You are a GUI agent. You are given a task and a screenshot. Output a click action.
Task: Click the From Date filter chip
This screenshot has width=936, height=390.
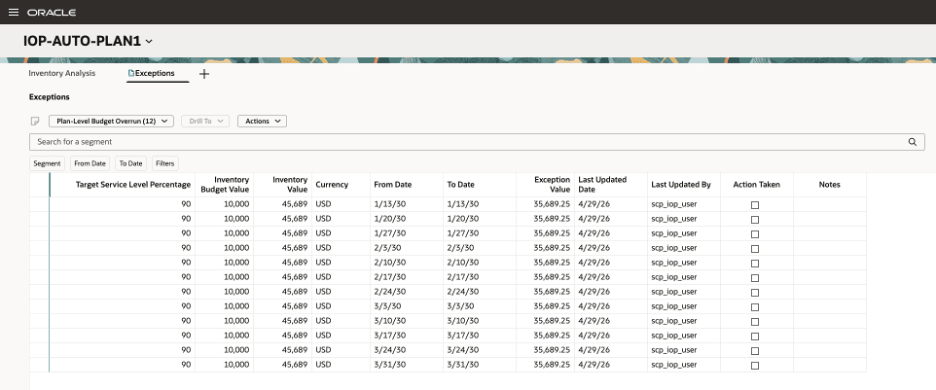click(90, 163)
